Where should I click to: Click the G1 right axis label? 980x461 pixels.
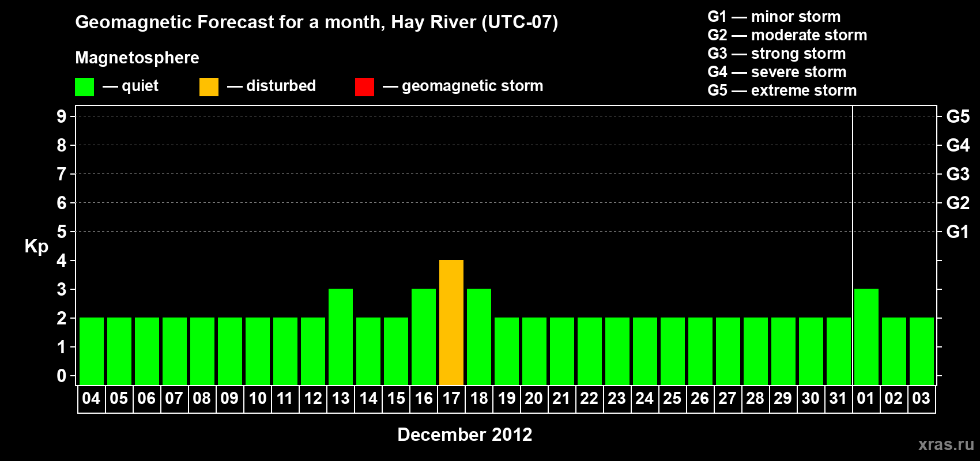coord(958,232)
